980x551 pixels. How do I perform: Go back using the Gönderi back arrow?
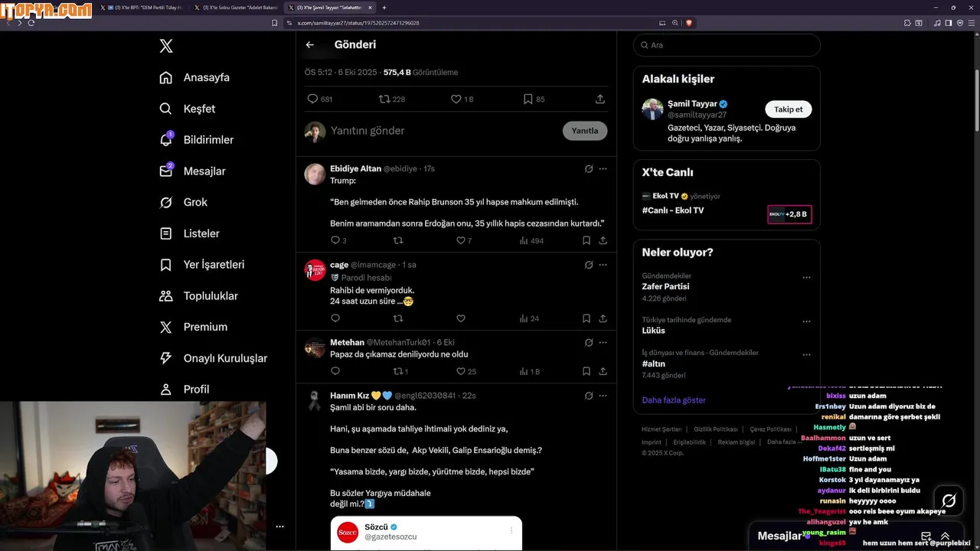[309, 44]
